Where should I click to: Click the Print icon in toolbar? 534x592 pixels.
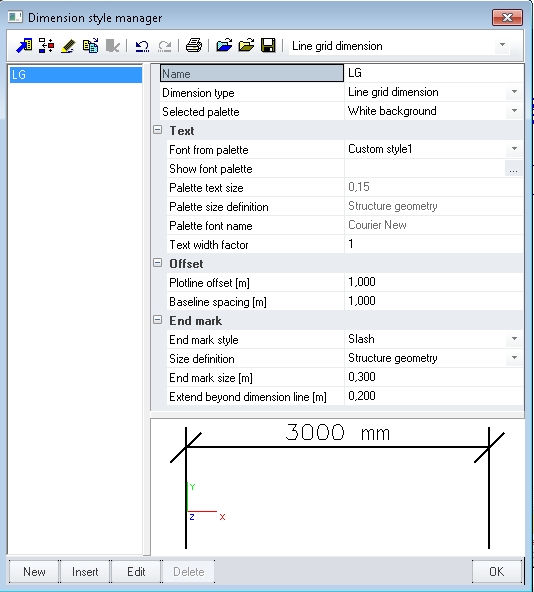[194, 46]
